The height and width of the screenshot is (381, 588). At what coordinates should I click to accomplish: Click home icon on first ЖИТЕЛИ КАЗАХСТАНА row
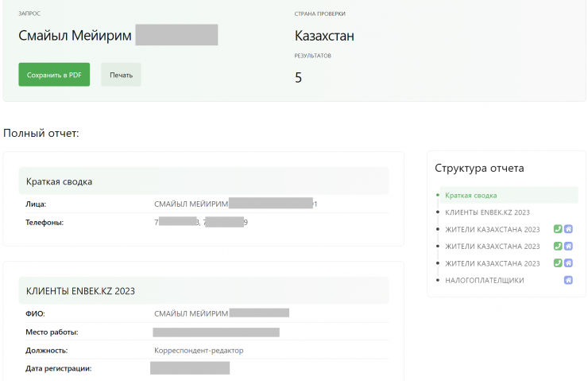568,229
